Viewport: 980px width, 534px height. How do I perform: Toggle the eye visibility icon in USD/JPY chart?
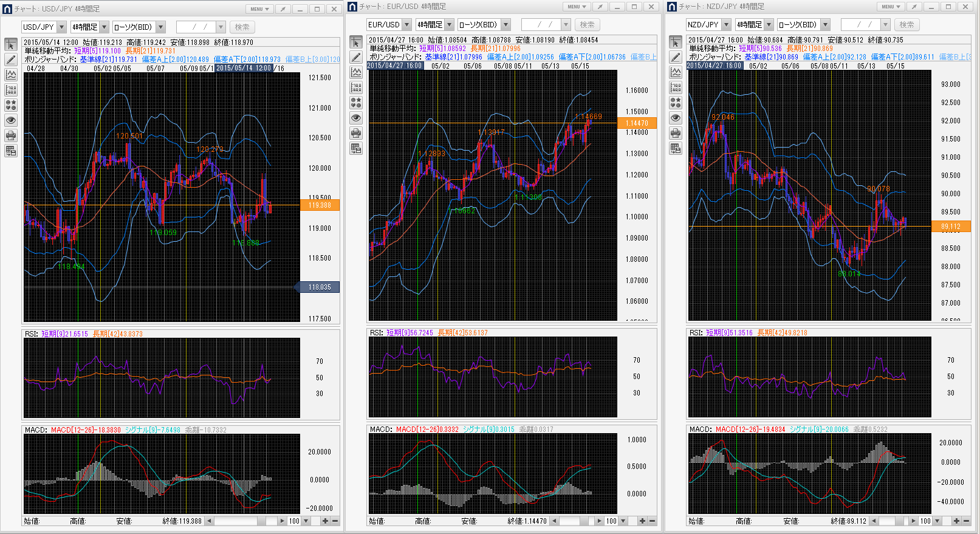pos(11,120)
